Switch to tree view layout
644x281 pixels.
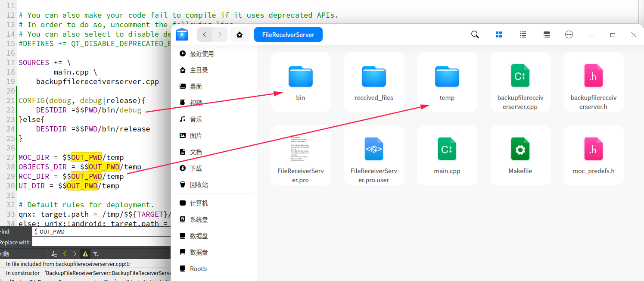546,34
